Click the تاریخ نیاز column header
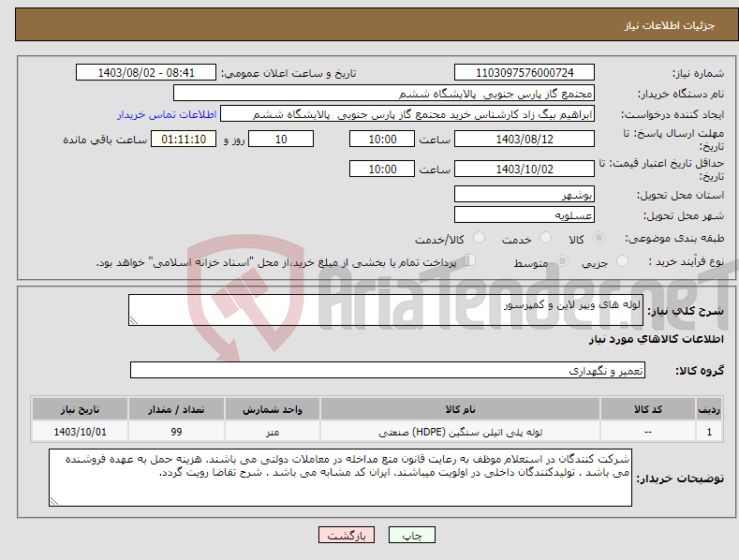 pos(81,409)
